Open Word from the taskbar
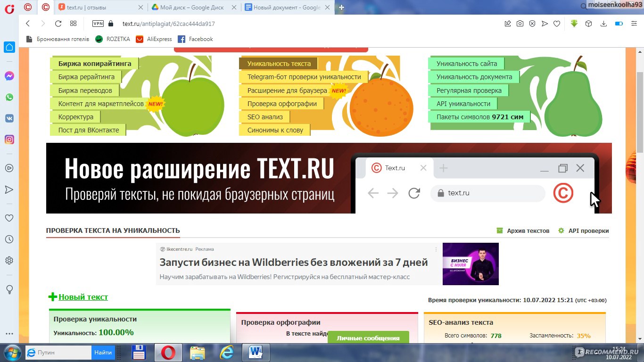644x362 pixels. [x=256, y=352]
